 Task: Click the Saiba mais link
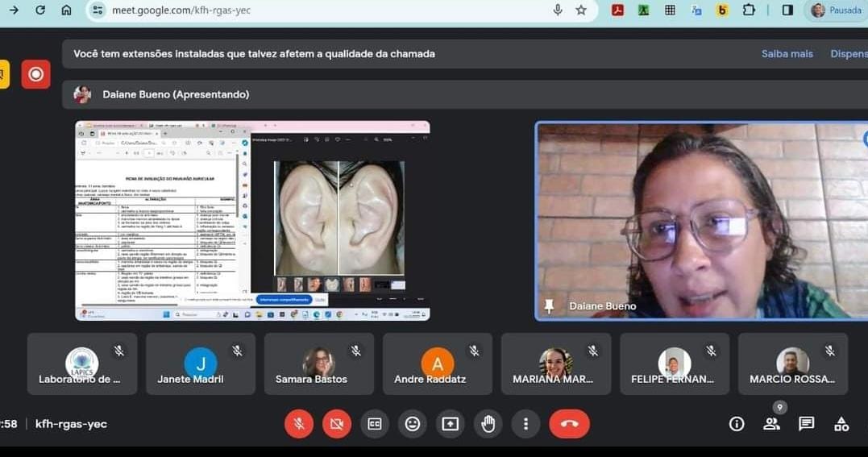point(787,54)
